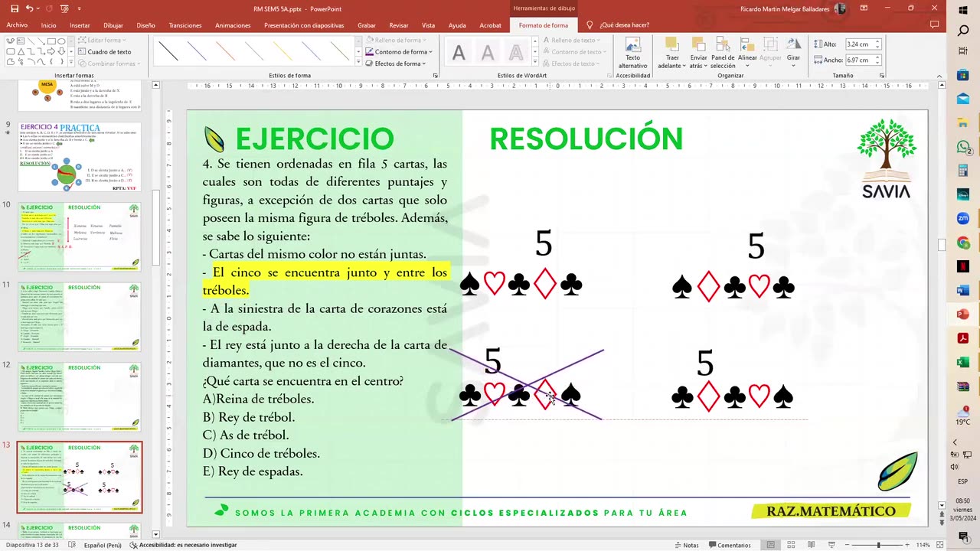The height and width of the screenshot is (551, 980).
Task: Zoom out with the minus button
Action: coord(845,545)
